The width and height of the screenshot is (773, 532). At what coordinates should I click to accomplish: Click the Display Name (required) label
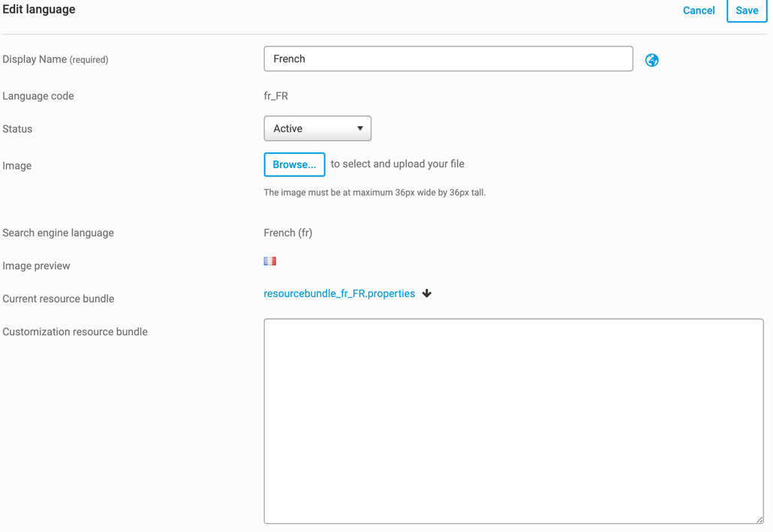[x=56, y=59]
